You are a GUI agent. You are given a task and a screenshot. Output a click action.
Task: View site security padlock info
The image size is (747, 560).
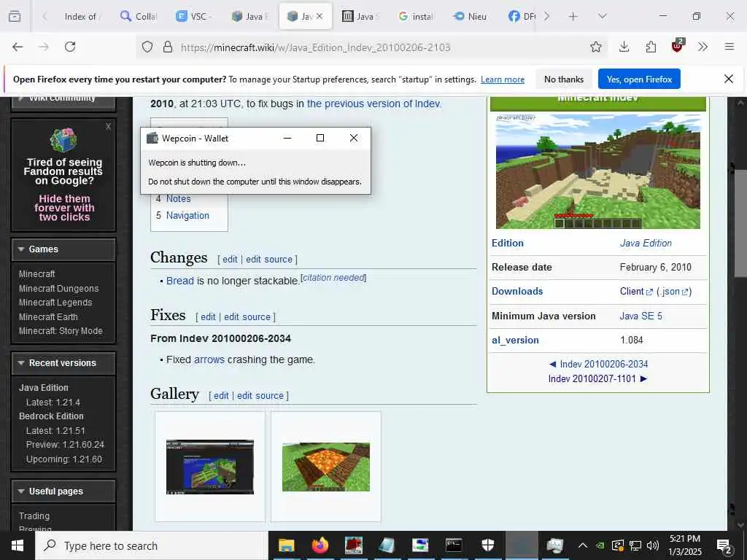point(168,47)
